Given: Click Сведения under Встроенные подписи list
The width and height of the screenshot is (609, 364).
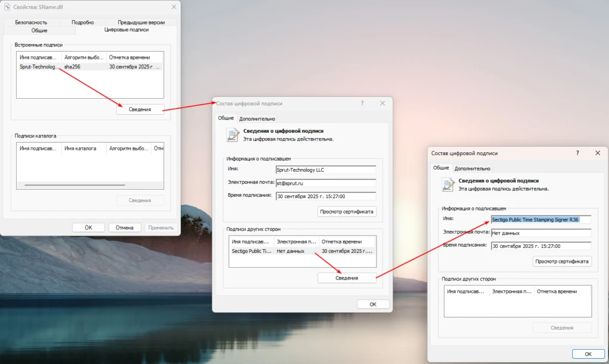Looking at the screenshot, I should click(140, 109).
